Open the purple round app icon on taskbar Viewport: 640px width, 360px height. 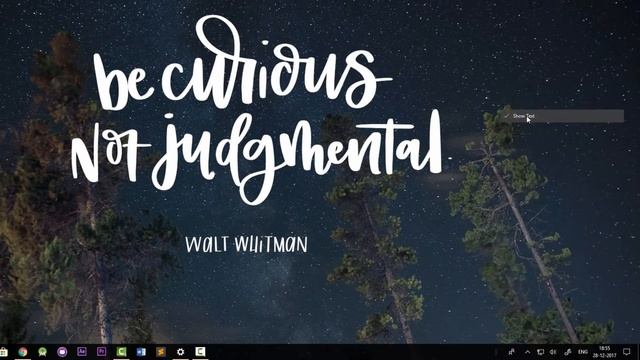(62, 352)
